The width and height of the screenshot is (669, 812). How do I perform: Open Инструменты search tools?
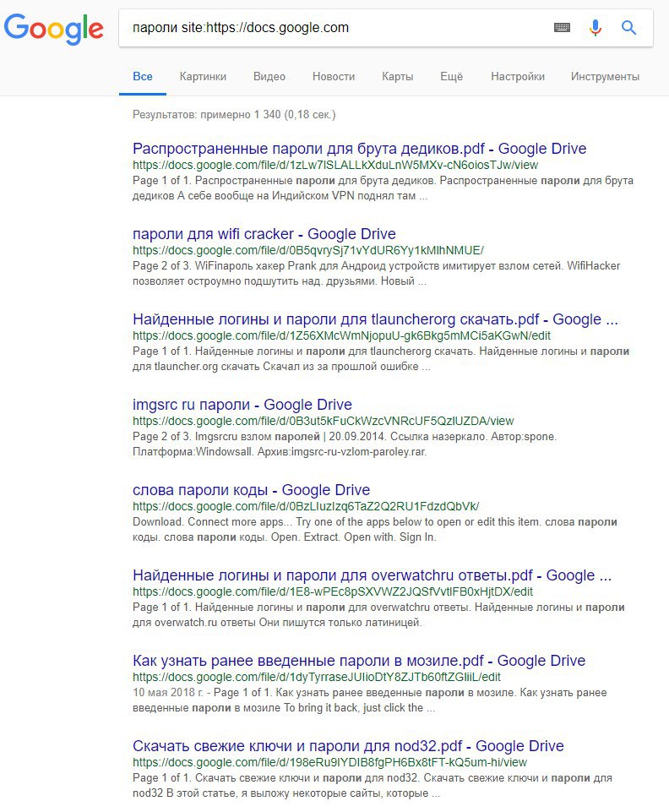tap(605, 77)
